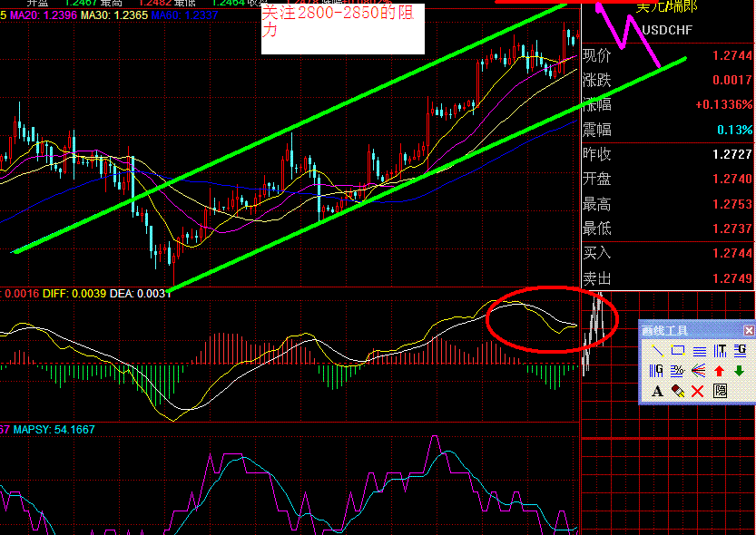Screen dimensions: 756x535
Task: Select the rectangle drawing tool
Action: pyautogui.click(x=678, y=351)
